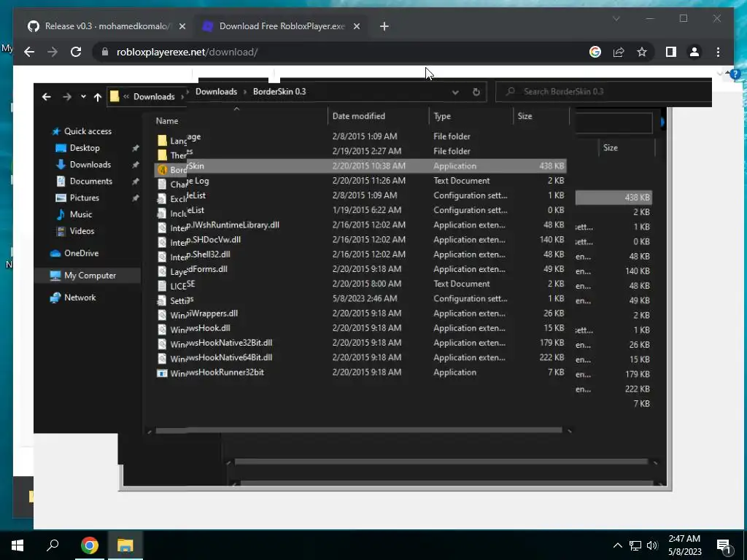Toggle Chrome side panel icon
The width and height of the screenshot is (747, 560).
pyautogui.click(x=671, y=52)
